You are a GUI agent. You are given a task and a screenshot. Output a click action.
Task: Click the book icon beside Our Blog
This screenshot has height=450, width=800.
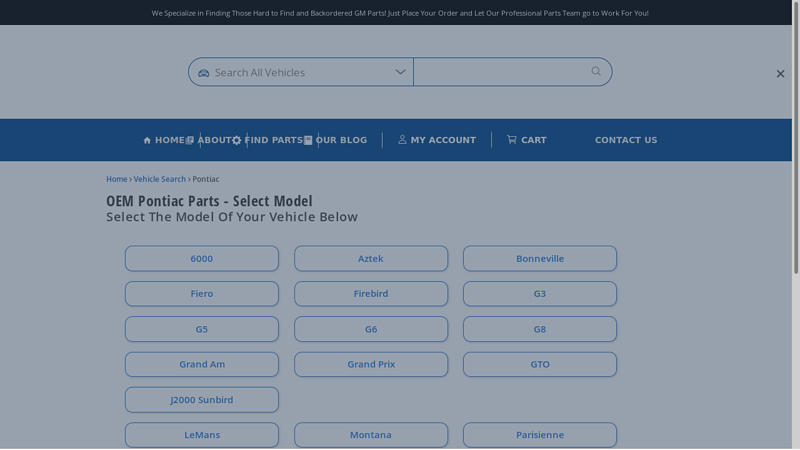point(308,140)
